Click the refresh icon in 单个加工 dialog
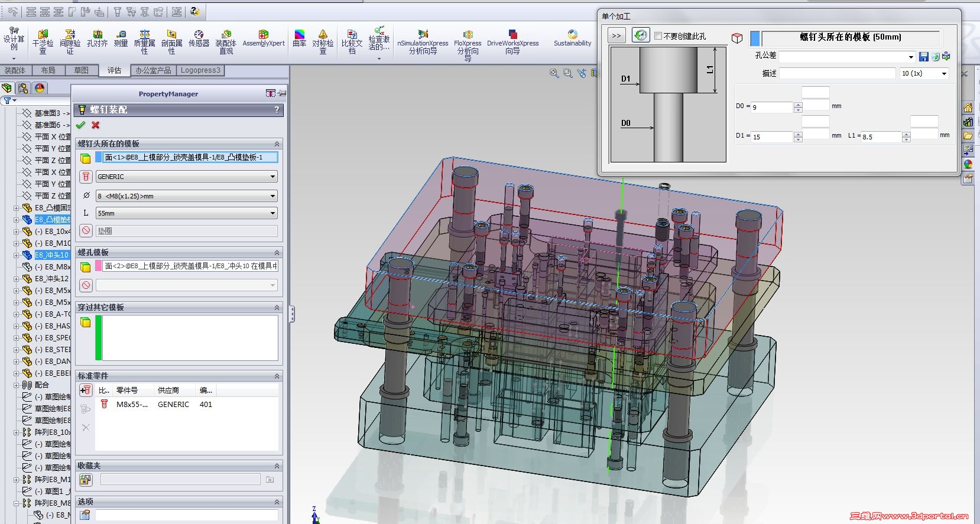The image size is (980, 524). 641,35
